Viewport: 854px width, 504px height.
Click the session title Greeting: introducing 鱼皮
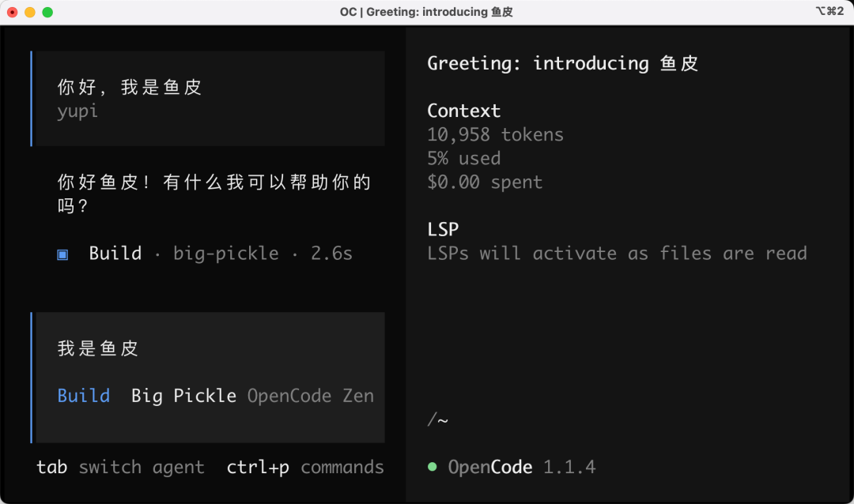(x=562, y=62)
